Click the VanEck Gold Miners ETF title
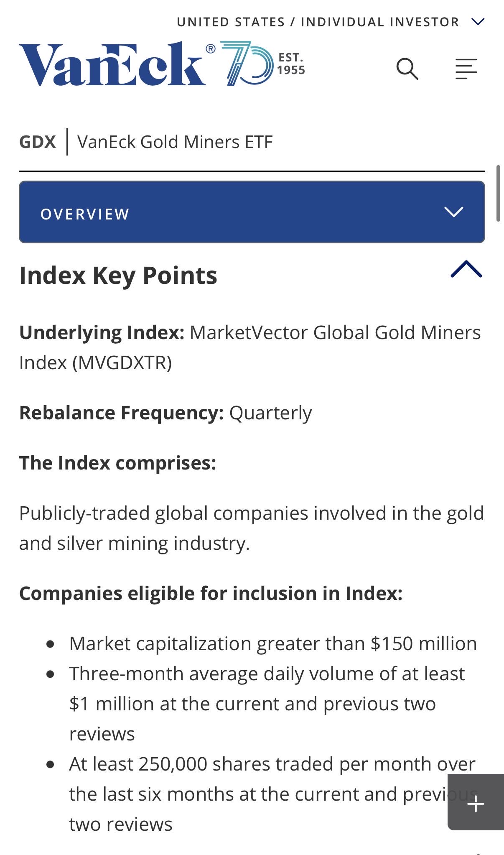This screenshot has width=504, height=855. tap(175, 142)
